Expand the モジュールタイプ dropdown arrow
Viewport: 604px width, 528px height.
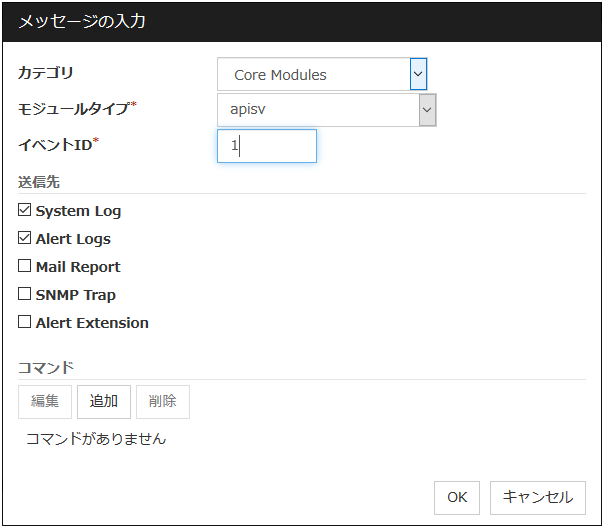point(427,110)
